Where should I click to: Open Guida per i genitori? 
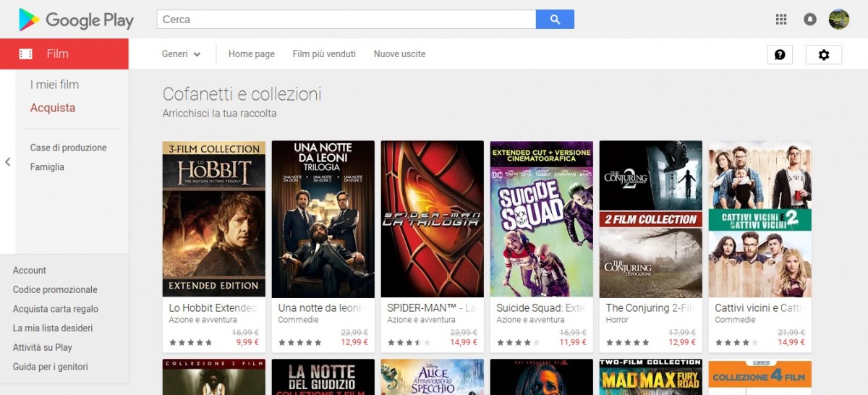[x=51, y=367]
